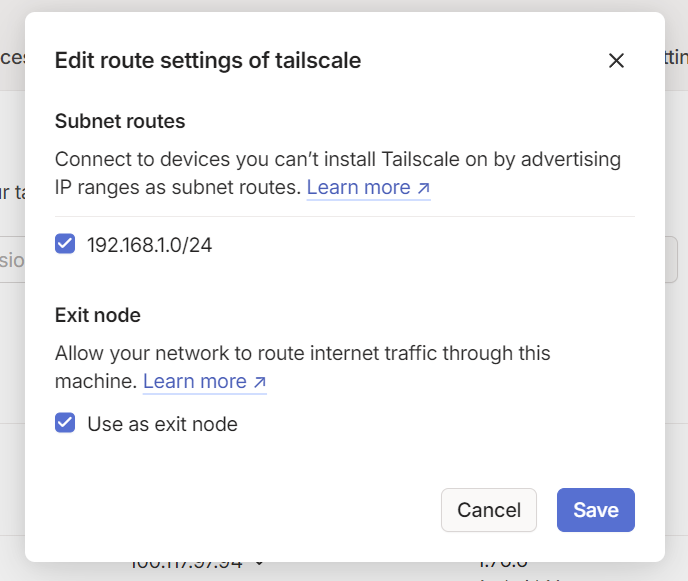Close the Edit route settings dialog
The height and width of the screenshot is (581, 688).
tap(616, 61)
